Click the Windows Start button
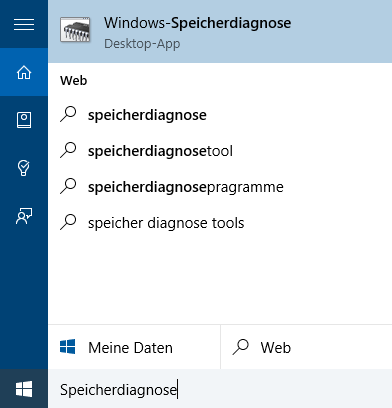 (24, 389)
